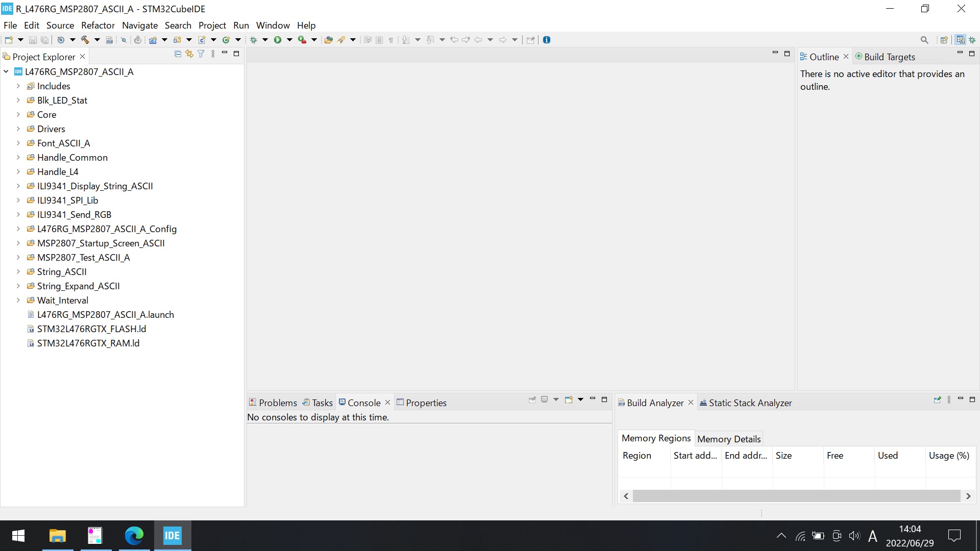This screenshot has height=551, width=980.
Task: Open the Refactor menu
Action: [x=98, y=25]
